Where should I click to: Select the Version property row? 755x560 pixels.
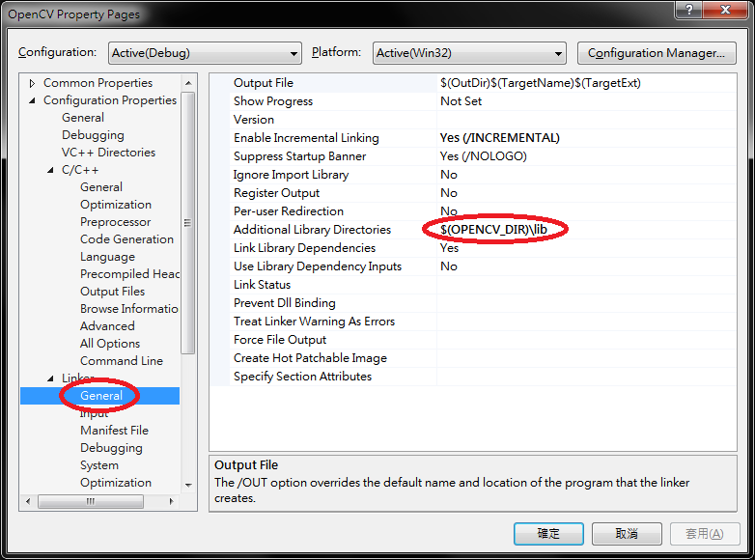tap(483, 120)
